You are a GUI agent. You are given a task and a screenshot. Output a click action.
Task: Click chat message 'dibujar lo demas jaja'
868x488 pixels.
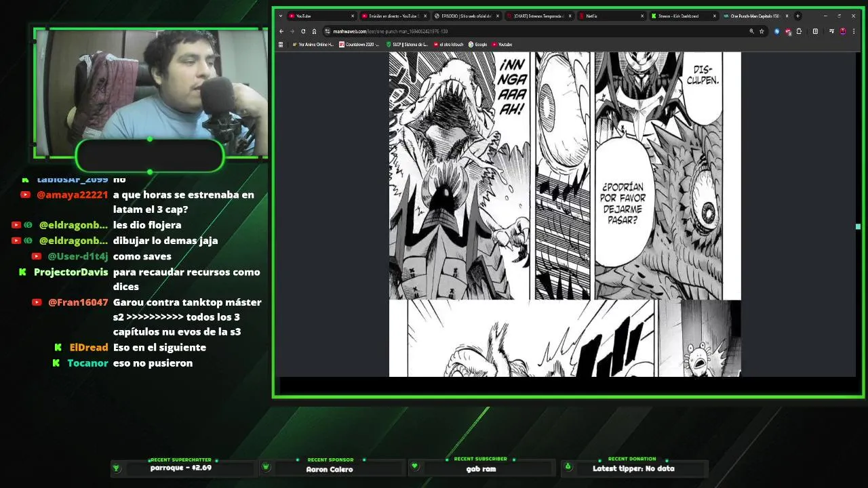tap(165, 241)
